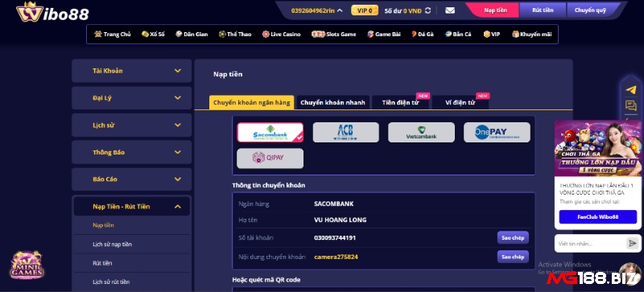
Task: Expand the Báo Cáo section
Action: click(131, 179)
